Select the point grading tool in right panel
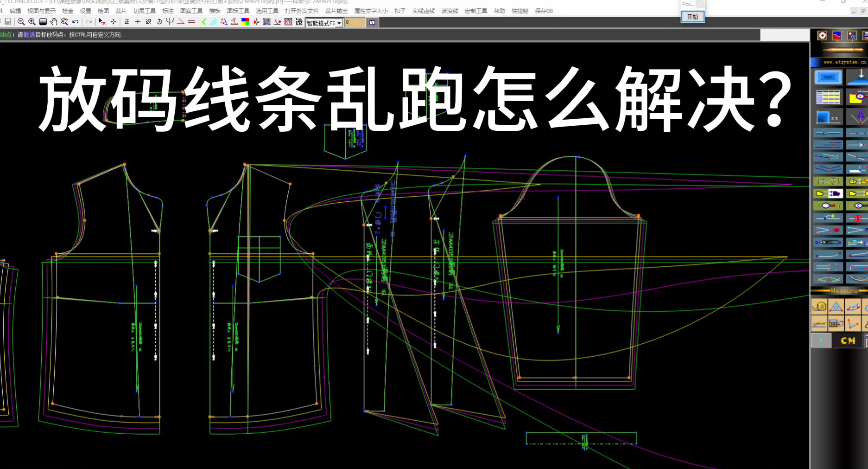The width and height of the screenshot is (868, 469). click(828, 77)
